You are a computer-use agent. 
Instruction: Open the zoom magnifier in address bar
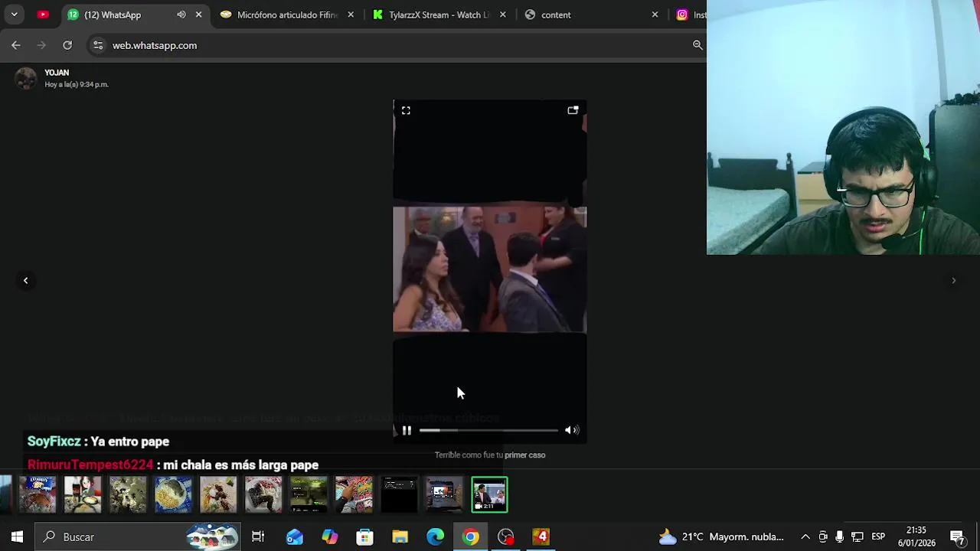[697, 45]
